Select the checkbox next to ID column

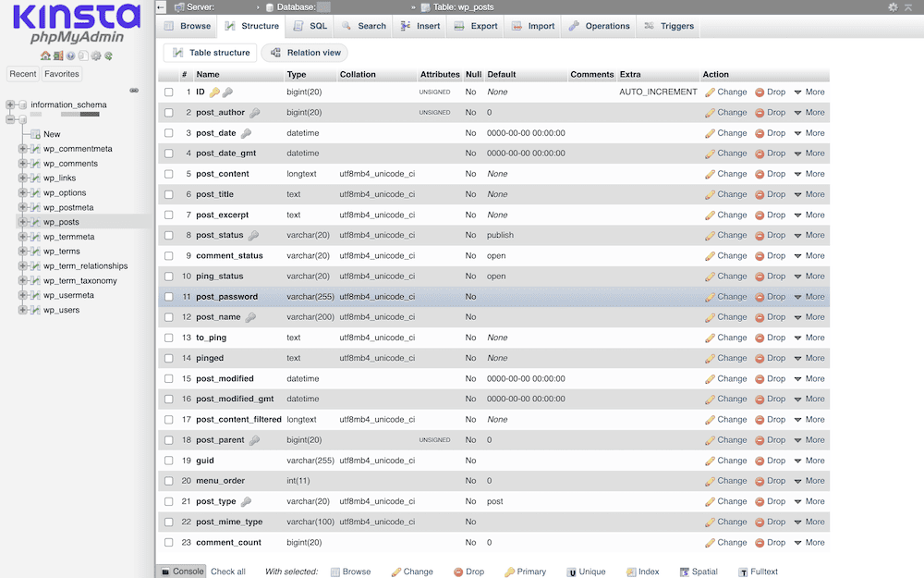pos(168,92)
